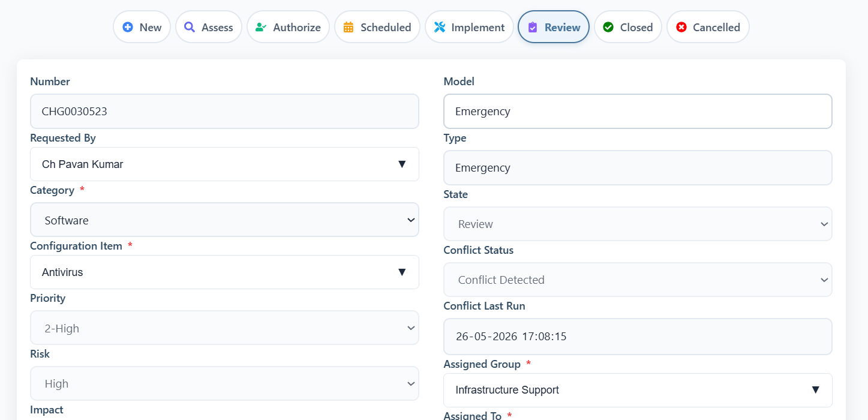Click the tools icon in Implement stage

[x=440, y=27]
